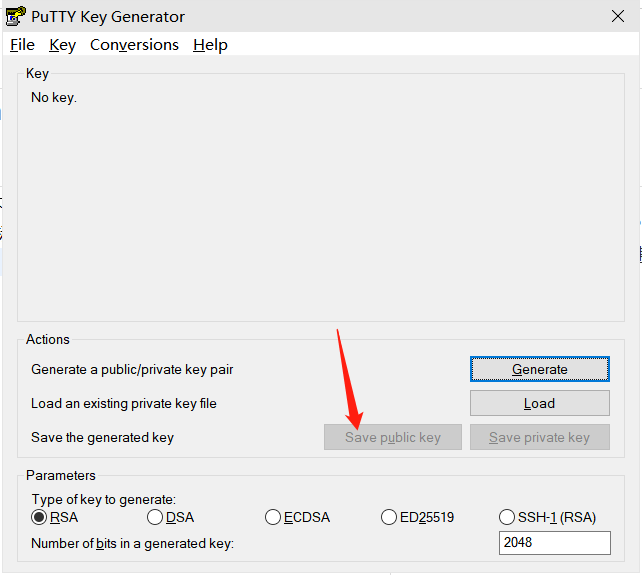This screenshot has width=642, height=575.
Task: Click 'Load an existing private key file' label
Action: point(124,403)
